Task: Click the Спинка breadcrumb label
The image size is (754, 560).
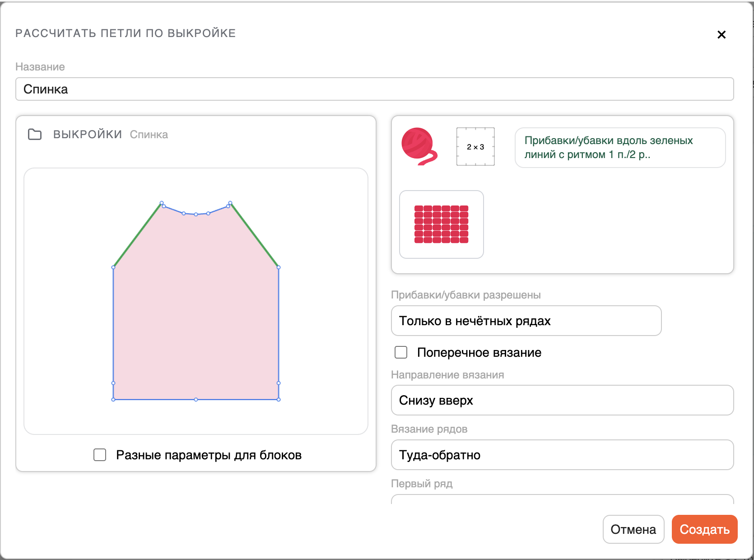Action: click(149, 135)
